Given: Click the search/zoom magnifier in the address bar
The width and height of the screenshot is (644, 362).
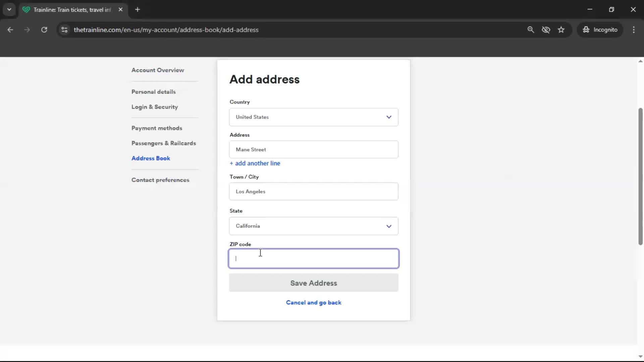Looking at the screenshot, I should (x=531, y=29).
